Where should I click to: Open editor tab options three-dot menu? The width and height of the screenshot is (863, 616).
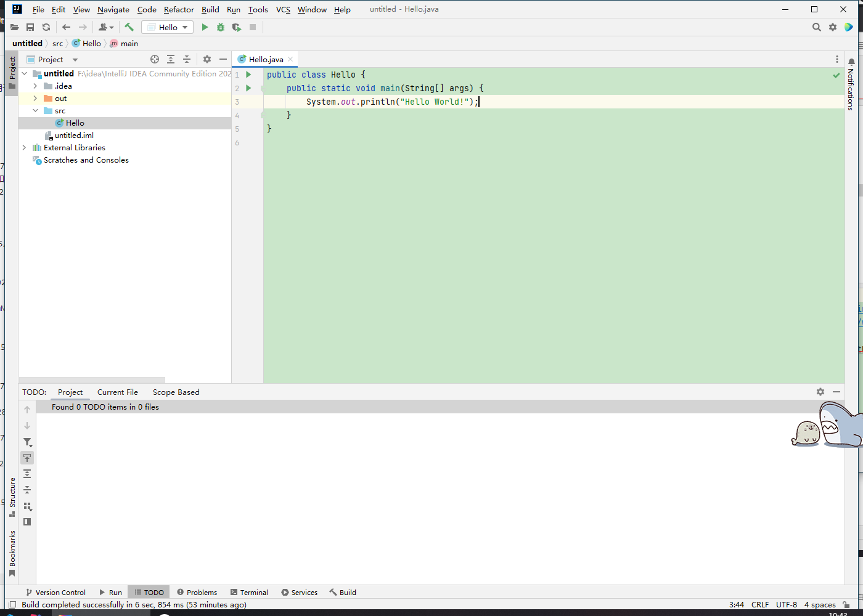click(836, 59)
